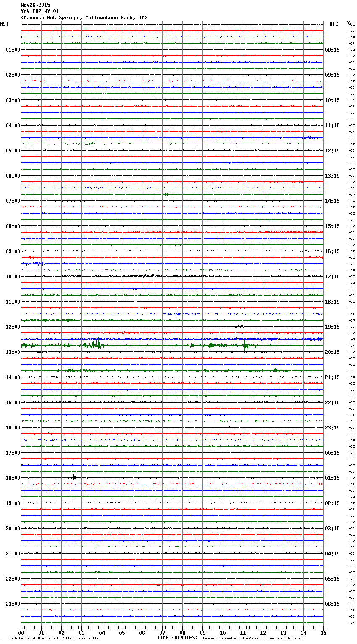Select the 13:00 MST row label
Image resolution: width=357 pixels, height=644 pixels.
click(13, 352)
